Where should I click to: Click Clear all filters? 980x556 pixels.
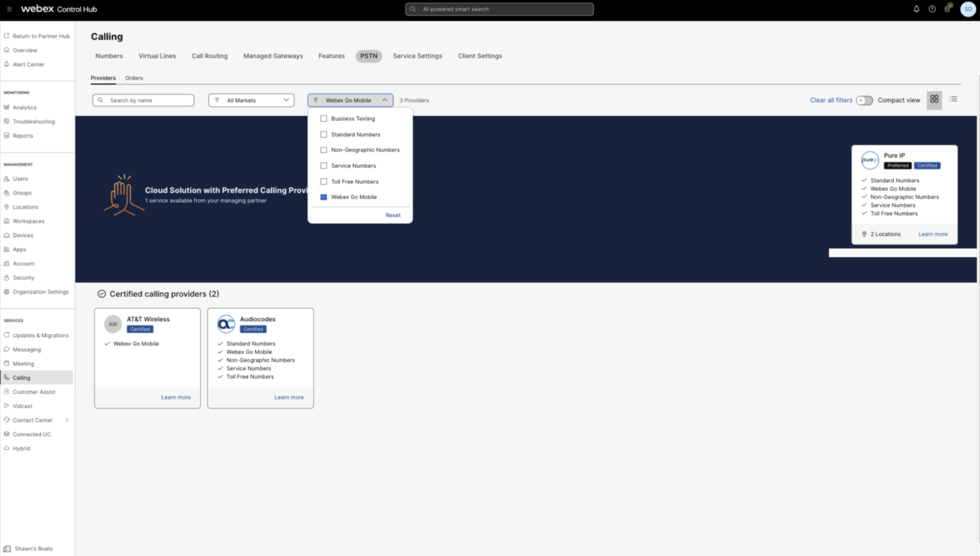pyautogui.click(x=831, y=100)
